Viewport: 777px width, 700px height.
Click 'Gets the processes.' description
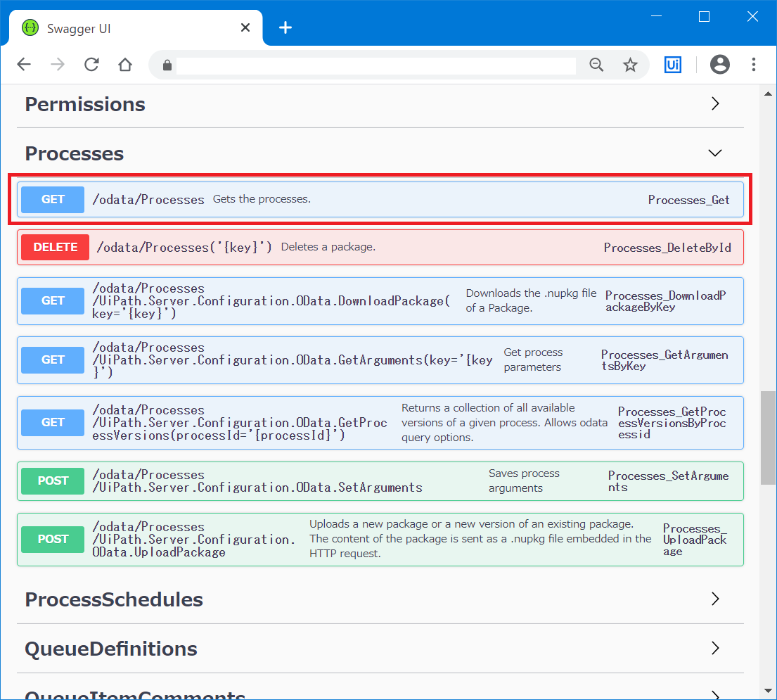(262, 199)
